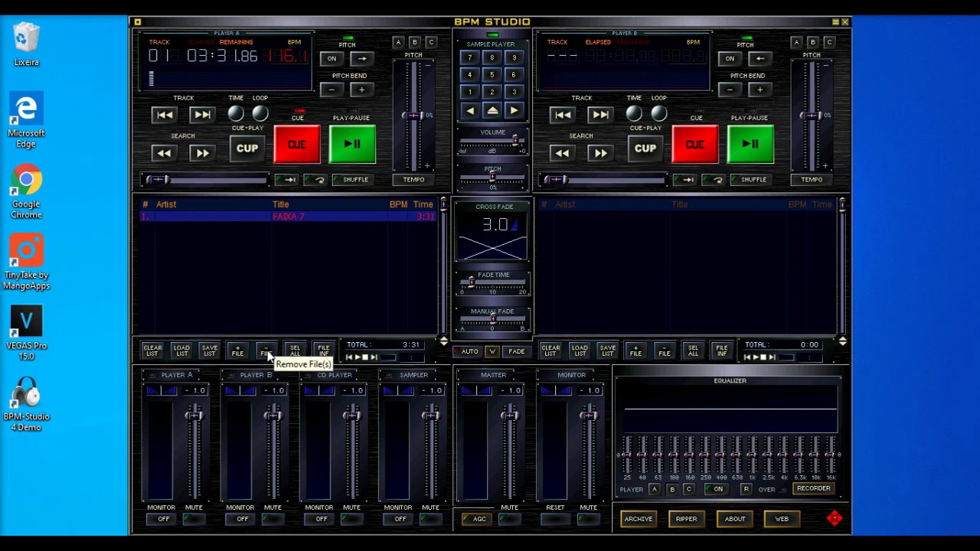Click SAVE LIST under left playlist
The width and height of the screenshot is (980, 551).
point(209,350)
